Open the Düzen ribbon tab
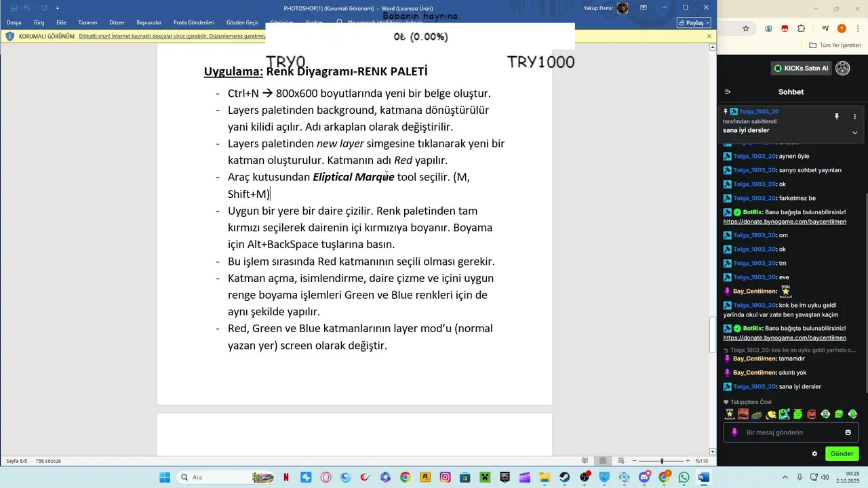The width and height of the screenshot is (868, 488). point(117,22)
